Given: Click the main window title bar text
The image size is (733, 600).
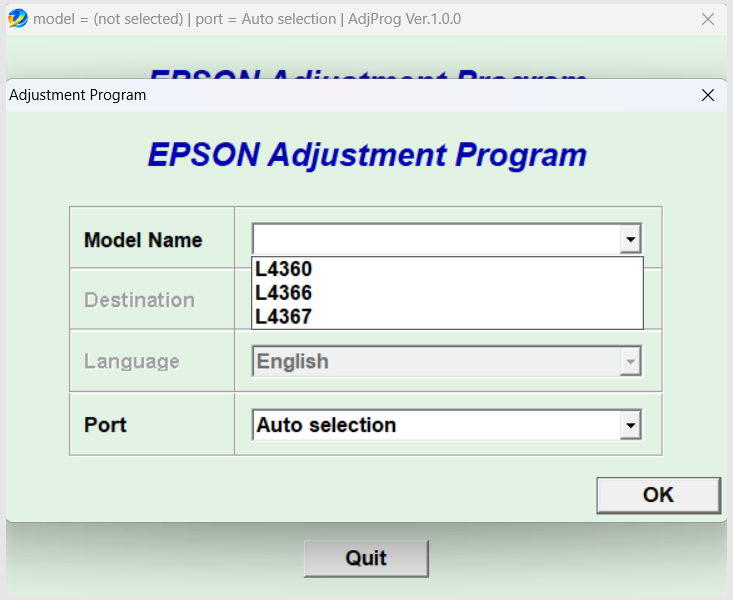Looking at the screenshot, I should point(247,19).
